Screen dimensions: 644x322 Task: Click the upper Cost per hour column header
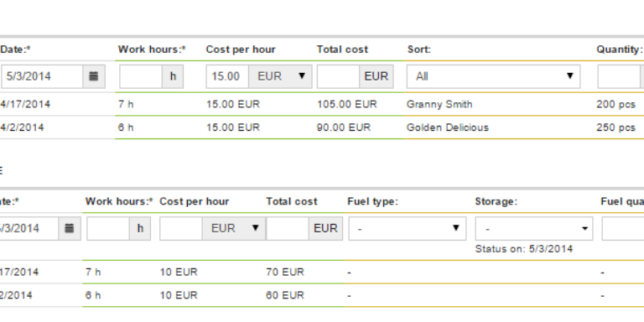point(241,49)
